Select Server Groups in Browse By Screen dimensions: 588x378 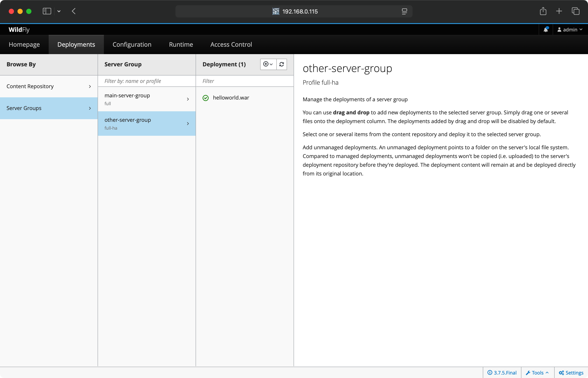(x=49, y=108)
